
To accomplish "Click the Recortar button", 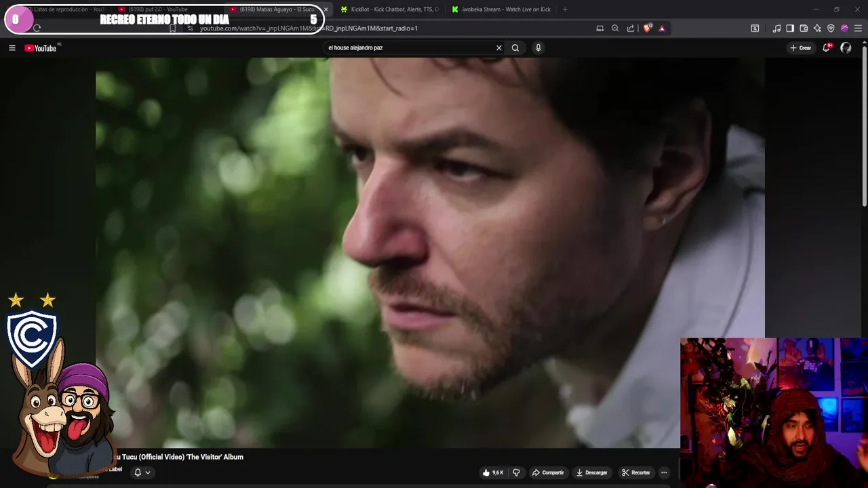I will (635, 472).
